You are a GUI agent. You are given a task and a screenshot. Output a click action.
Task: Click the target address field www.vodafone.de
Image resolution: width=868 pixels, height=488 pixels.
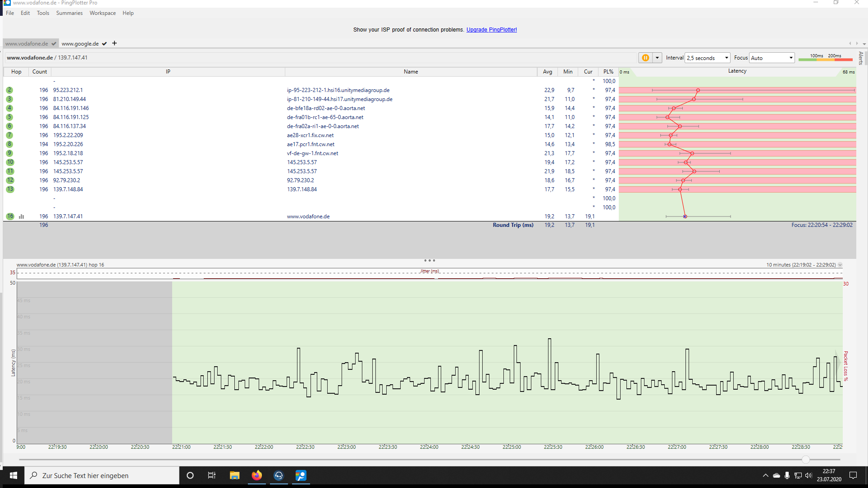(x=30, y=58)
